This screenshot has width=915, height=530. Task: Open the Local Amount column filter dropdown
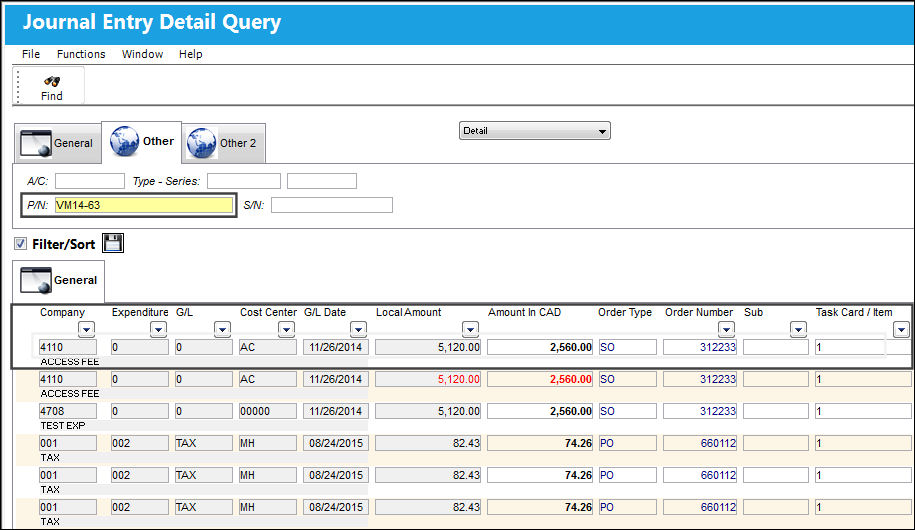pos(470,330)
